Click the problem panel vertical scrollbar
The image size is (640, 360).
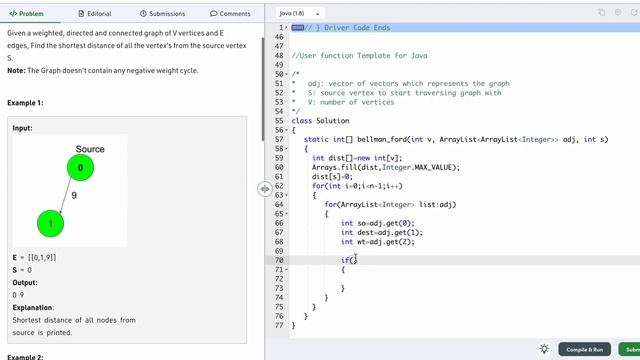(x=263, y=89)
